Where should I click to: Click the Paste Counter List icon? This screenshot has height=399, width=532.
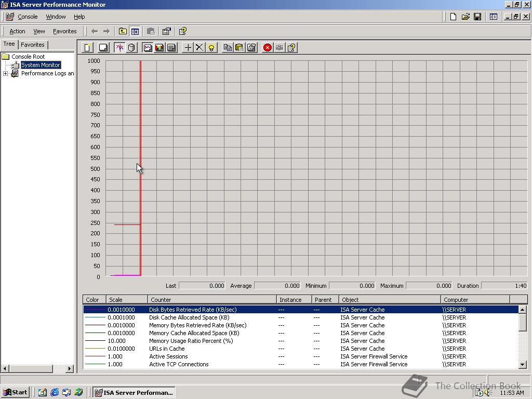[x=240, y=47]
